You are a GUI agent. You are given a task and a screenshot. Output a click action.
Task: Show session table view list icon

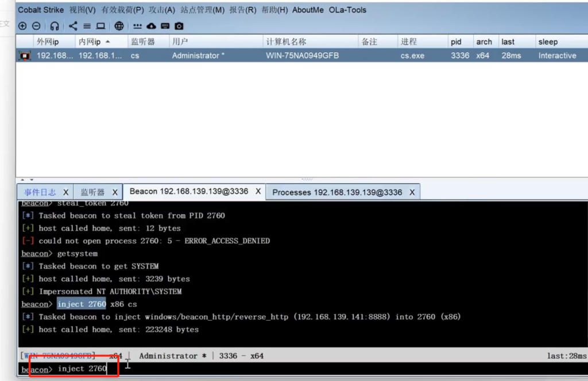click(x=87, y=26)
